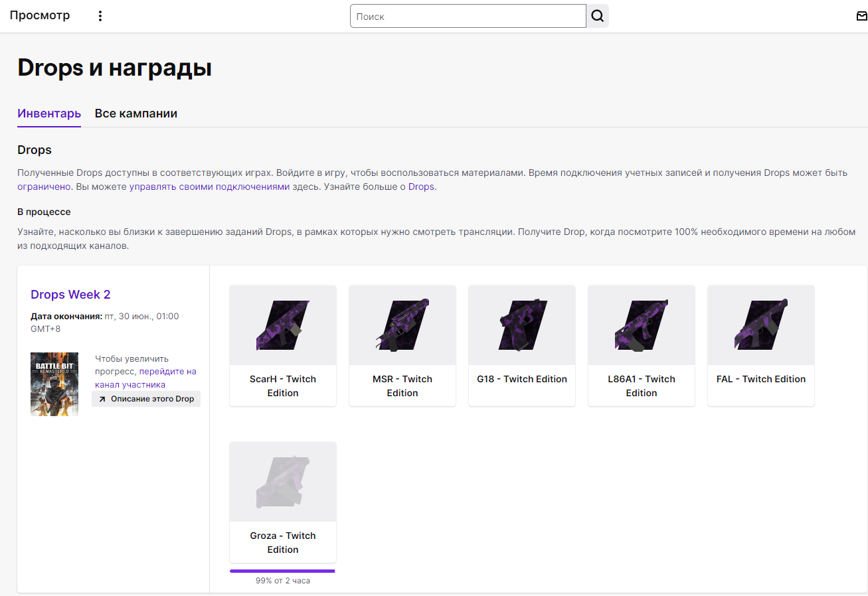The height and width of the screenshot is (596, 868).
Task: Follow the ограничено link
Action: click(x=44, y=186)
